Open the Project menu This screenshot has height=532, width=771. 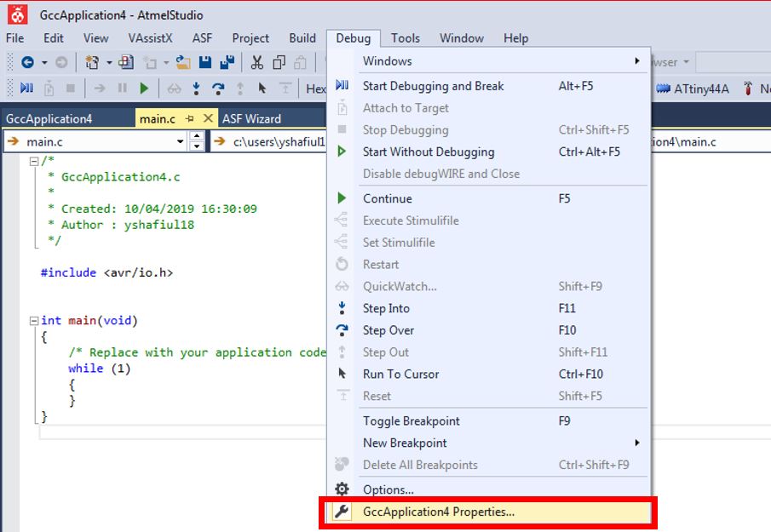point(250,37)
